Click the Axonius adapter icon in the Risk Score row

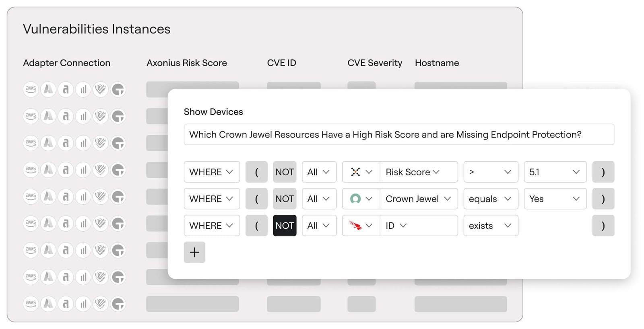point(355,172)
